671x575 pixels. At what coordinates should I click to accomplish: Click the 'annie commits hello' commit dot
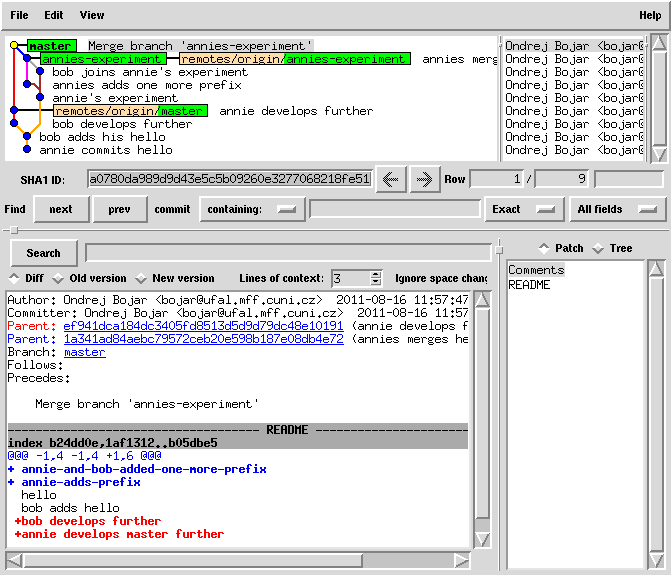pyautogui.click(x=27, y=150)
